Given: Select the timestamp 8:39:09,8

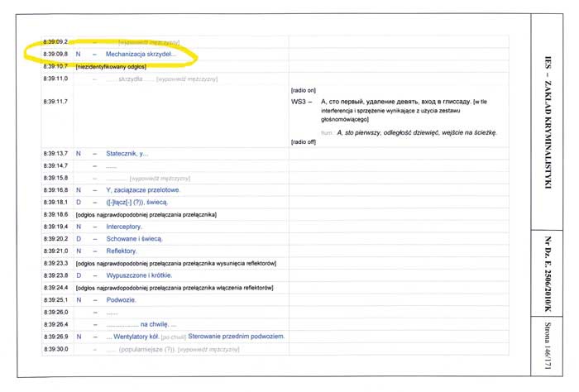Looking at the screenshot, I should coord(55,54).
